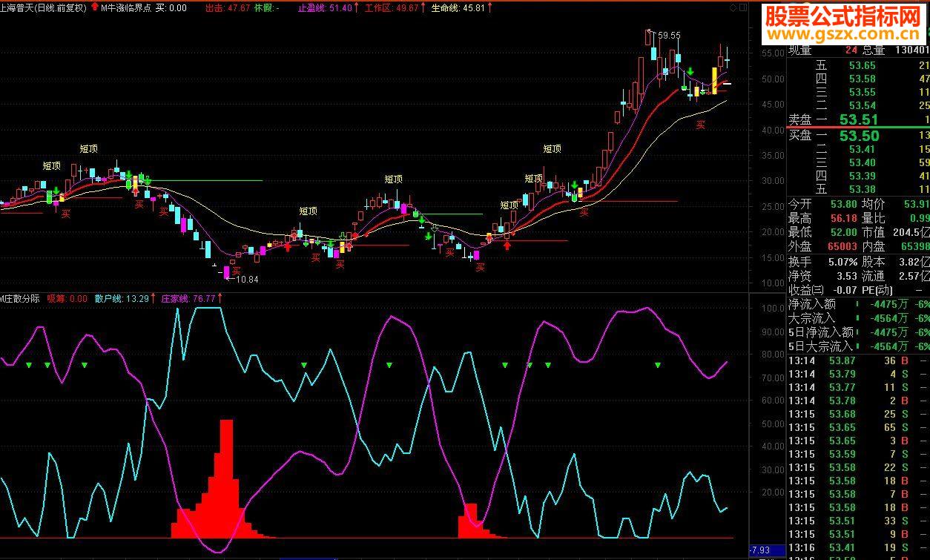This screenshot has width=930, height=560.
Task: Click the 总量 130401 field
Action: tap(896, 50)
